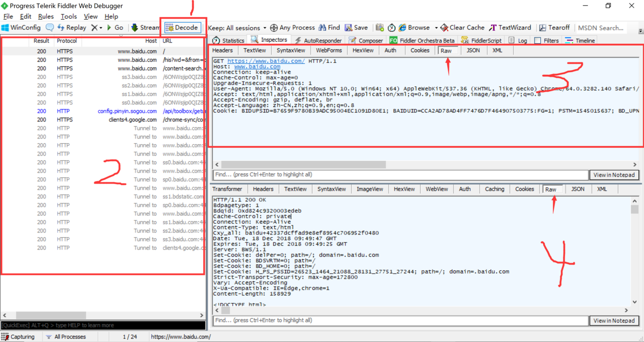Focus the QuickExec command box

[x=103, y=325]
